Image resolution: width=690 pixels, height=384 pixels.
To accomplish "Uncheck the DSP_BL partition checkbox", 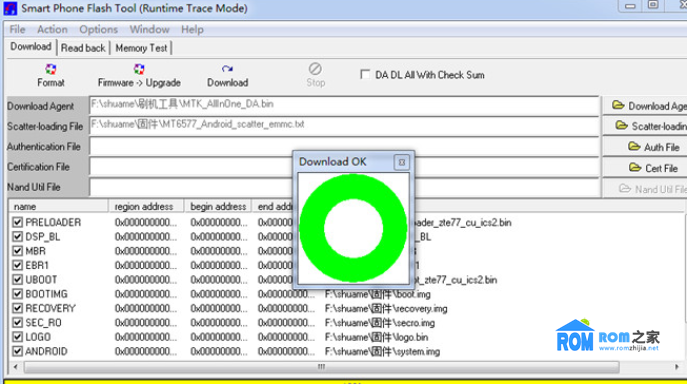I will pos(17,237).
